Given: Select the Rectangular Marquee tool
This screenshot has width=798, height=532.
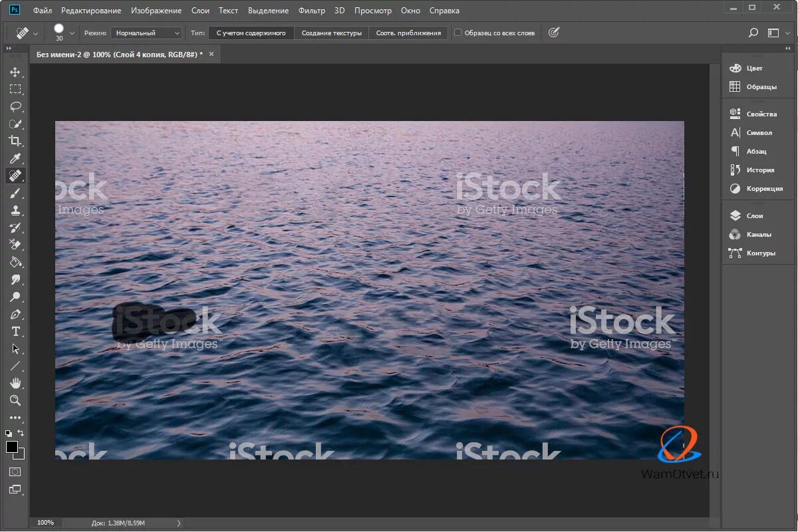Looking at the screenshot, I should tap(15, 89).
